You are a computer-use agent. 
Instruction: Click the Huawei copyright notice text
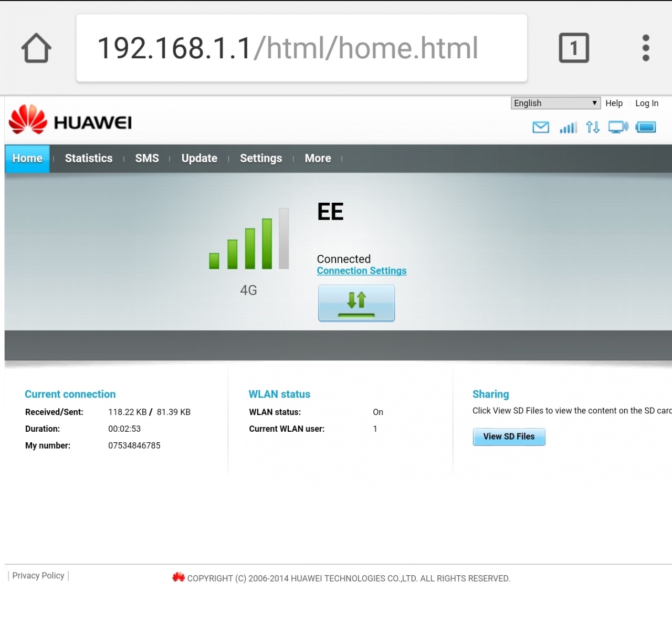click(349, 578)
